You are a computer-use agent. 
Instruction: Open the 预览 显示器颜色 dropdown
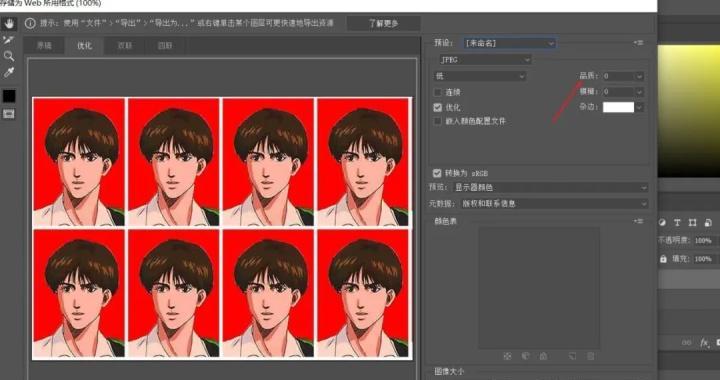(x=551, y=187)
